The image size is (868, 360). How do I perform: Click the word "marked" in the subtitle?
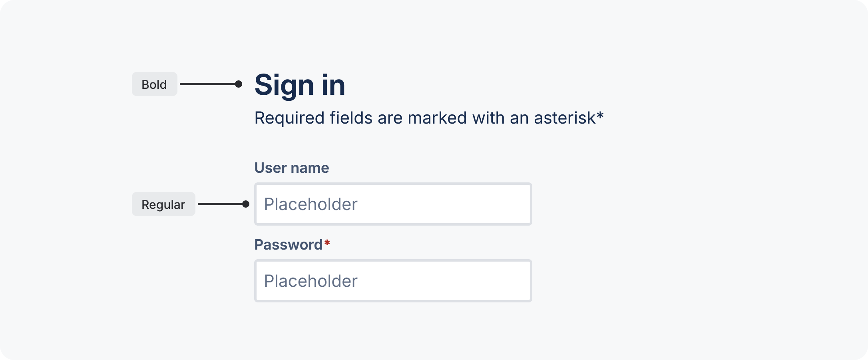(437, 118)
